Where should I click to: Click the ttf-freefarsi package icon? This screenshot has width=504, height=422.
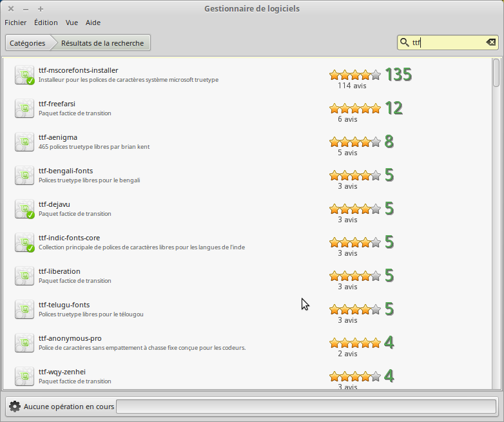tap(24, 108)
